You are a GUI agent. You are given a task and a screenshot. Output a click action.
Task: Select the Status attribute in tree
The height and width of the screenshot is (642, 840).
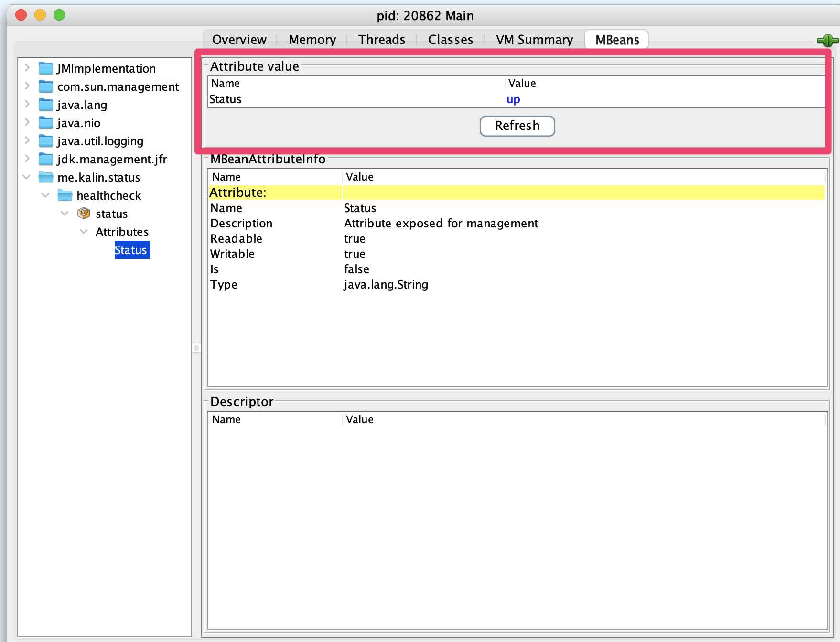pyautogui.click(x=131, y=250)
